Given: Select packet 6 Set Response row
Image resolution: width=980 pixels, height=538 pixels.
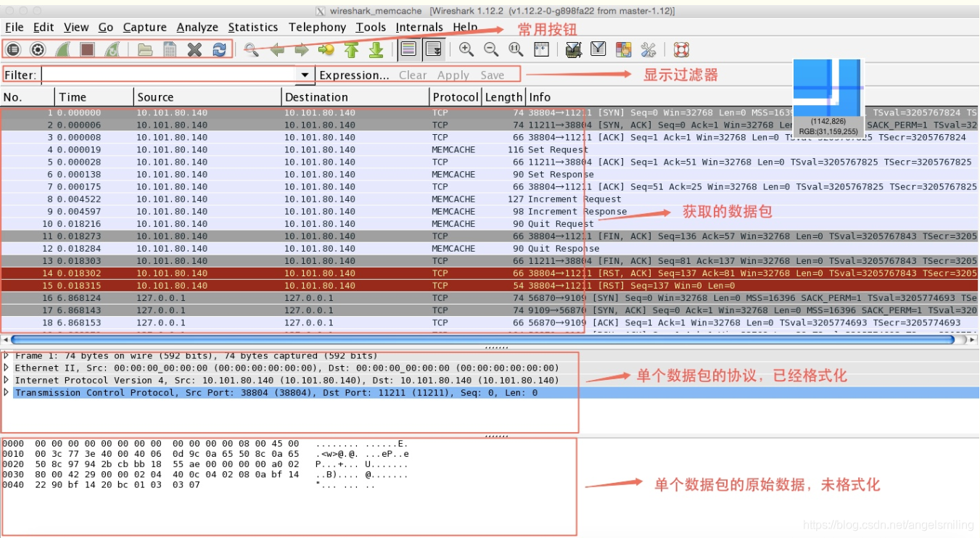Looking at the screenshot, I should (x=490, y=174).
